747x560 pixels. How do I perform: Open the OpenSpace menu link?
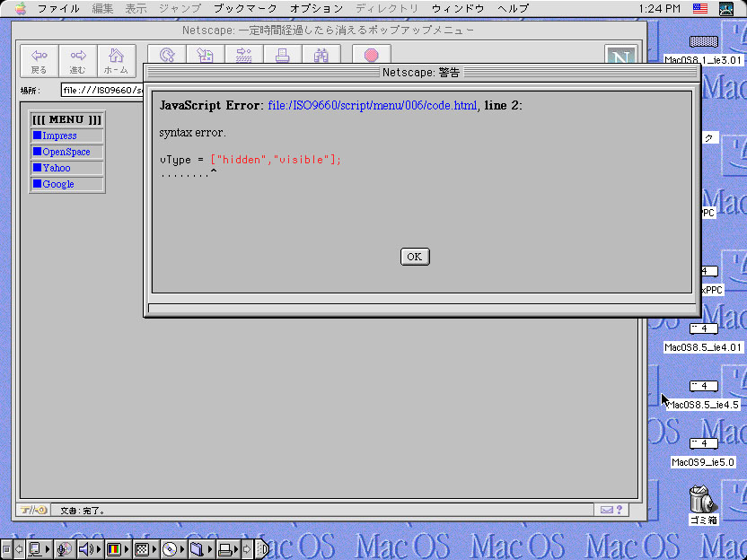[x=66, y=152]
